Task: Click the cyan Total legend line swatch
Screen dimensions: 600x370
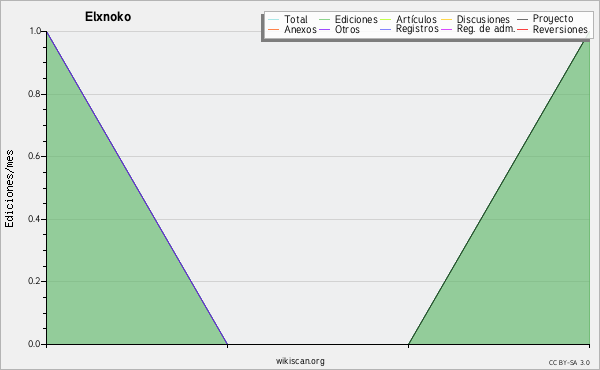Action: click(x=274, y=19)
